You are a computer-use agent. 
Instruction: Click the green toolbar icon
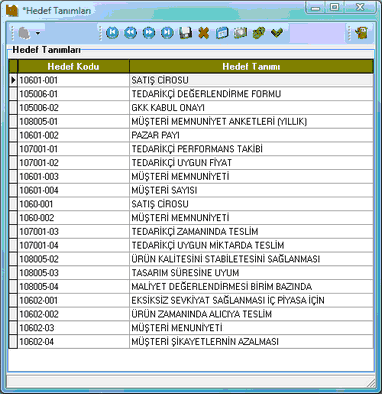(x=259, y=33)
